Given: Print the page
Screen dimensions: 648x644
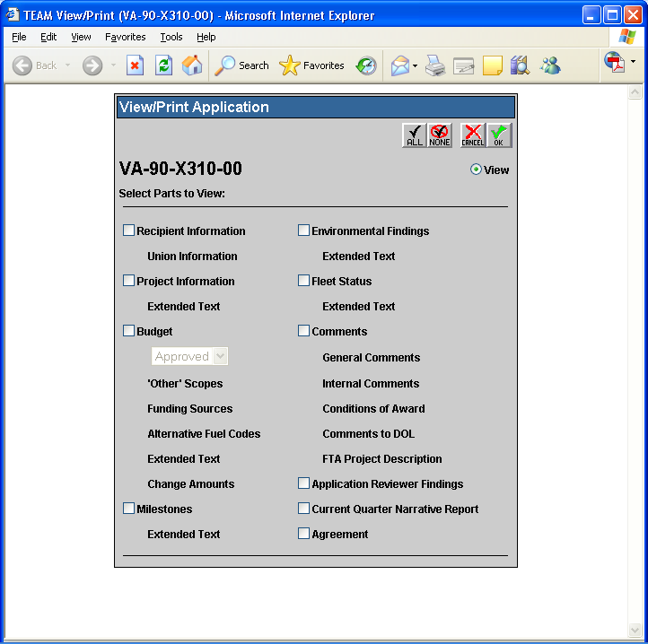Looking at the screenshot, I should [435, 65].
